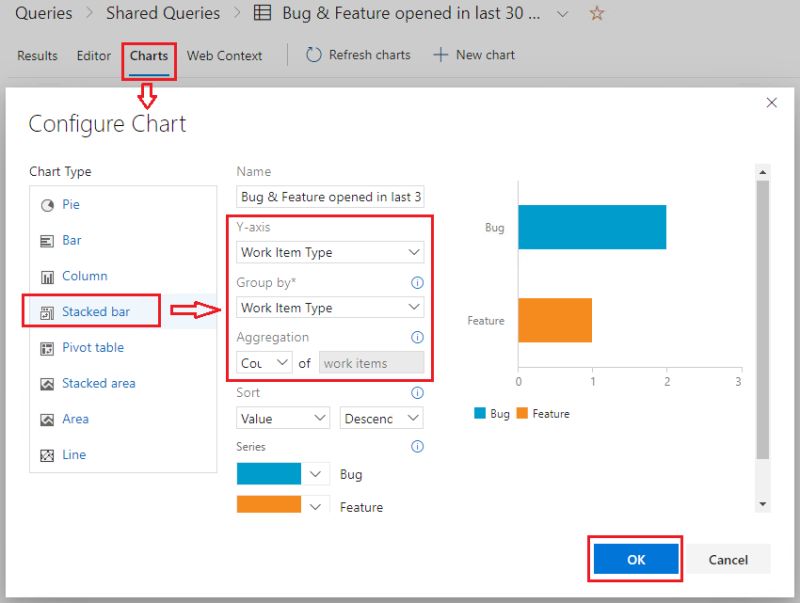Cancel the chart configuration

tap(727, 559)
